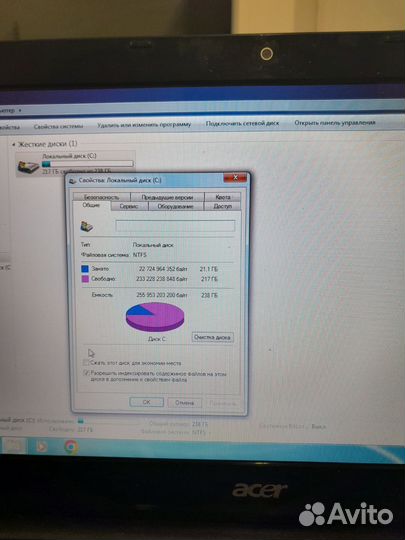Open Открыть панель управления
Image resolution: width=405 pixels, height=540 pixels.
click(x=335, y=123)
